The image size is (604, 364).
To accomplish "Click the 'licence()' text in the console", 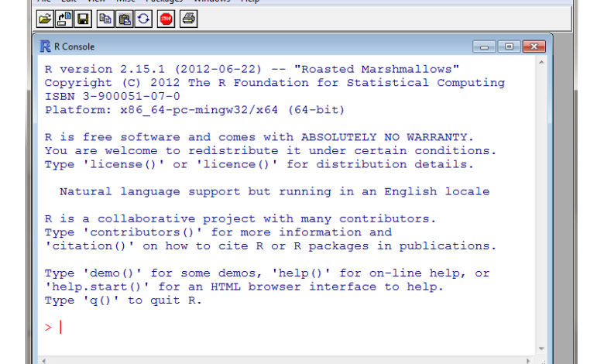I will (237, 164).
